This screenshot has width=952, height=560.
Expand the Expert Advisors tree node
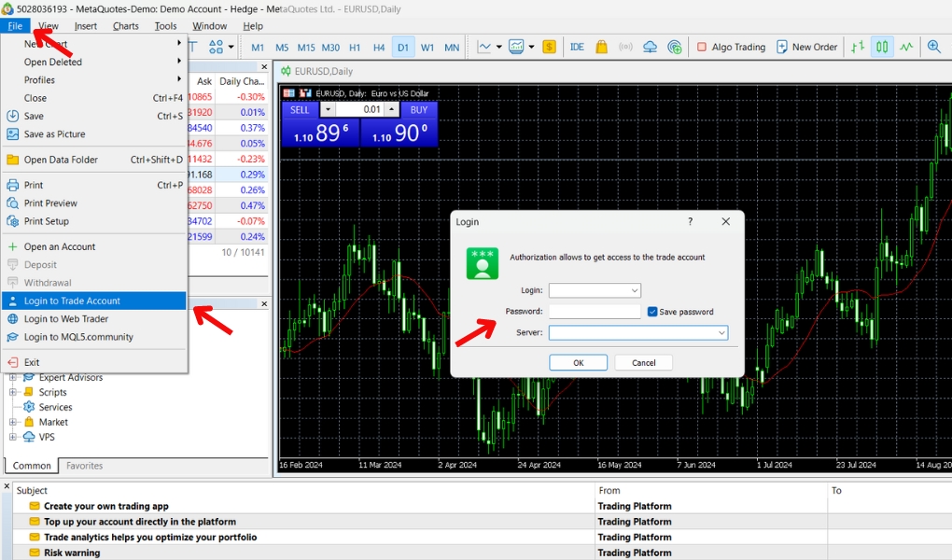(x=13, y=378)
